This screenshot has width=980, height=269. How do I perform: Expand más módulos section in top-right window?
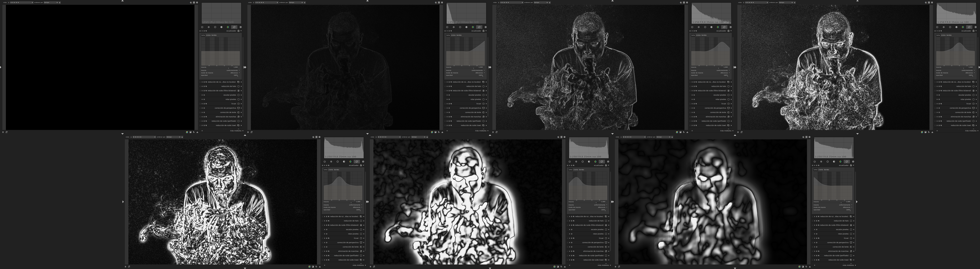pyautogui.click(x=978, y=131)
